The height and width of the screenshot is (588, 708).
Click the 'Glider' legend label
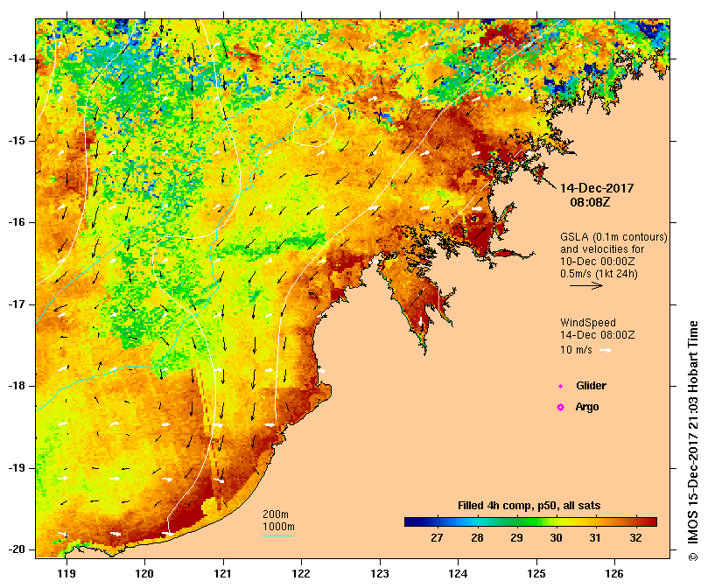[x=591, y=386]
